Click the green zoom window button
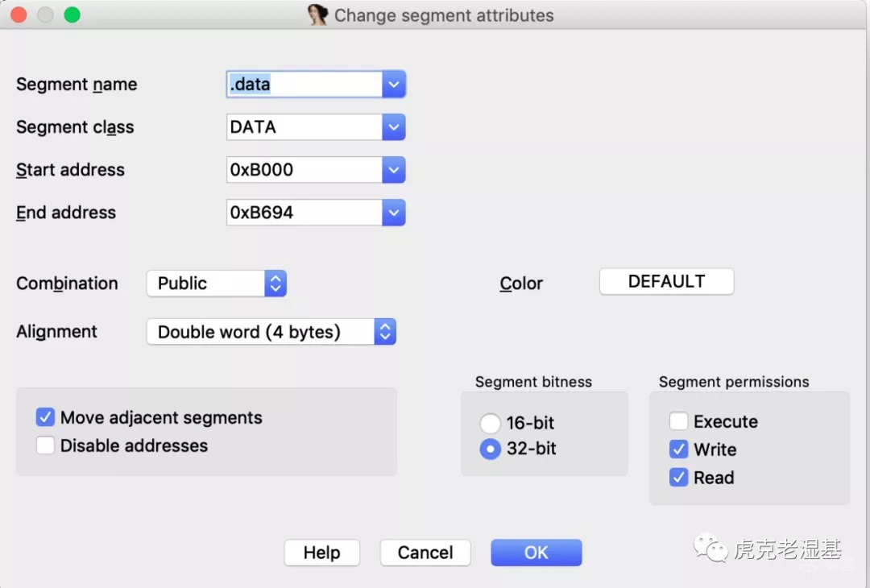Screen dimensions: 870x588 (72, 14)
